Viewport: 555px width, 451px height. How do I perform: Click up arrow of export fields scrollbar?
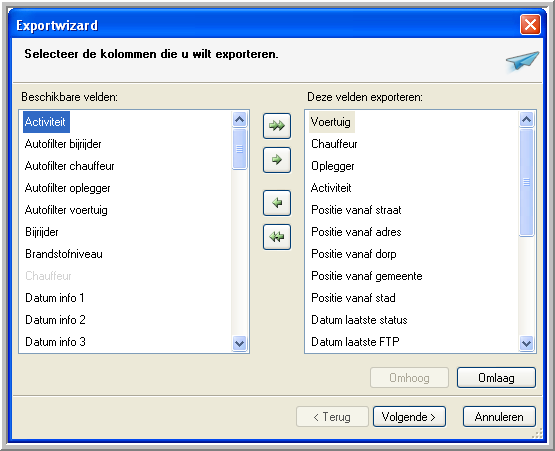pos(526,119)
